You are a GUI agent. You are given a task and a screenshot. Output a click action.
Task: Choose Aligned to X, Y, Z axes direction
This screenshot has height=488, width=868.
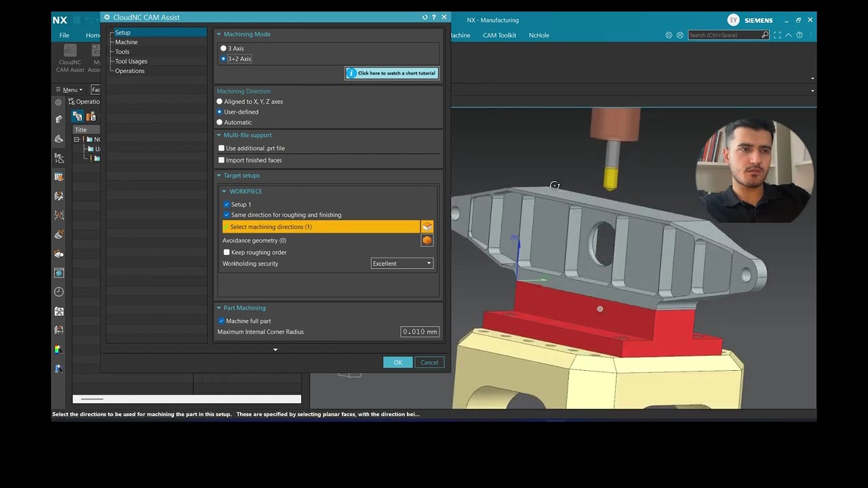(x=219, y=102)
